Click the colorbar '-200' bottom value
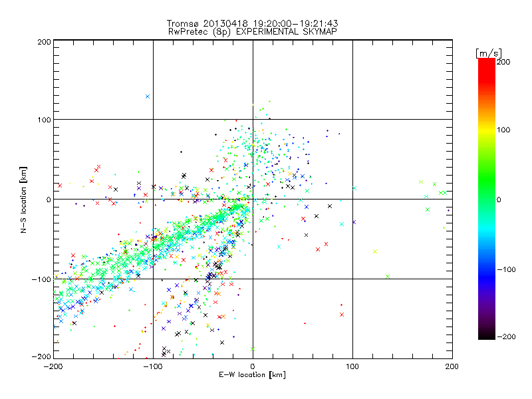532x399 pixels. point(506,336)
